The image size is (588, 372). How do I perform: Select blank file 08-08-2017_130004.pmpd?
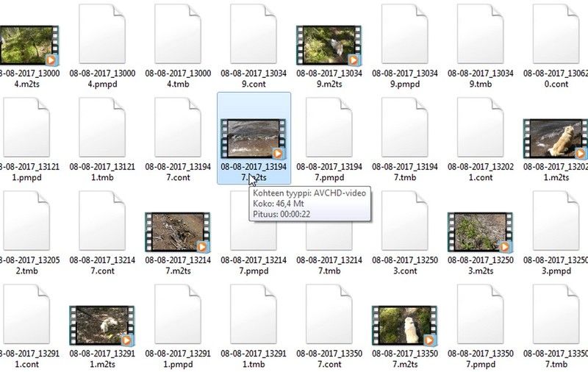(x=102, y=34)
